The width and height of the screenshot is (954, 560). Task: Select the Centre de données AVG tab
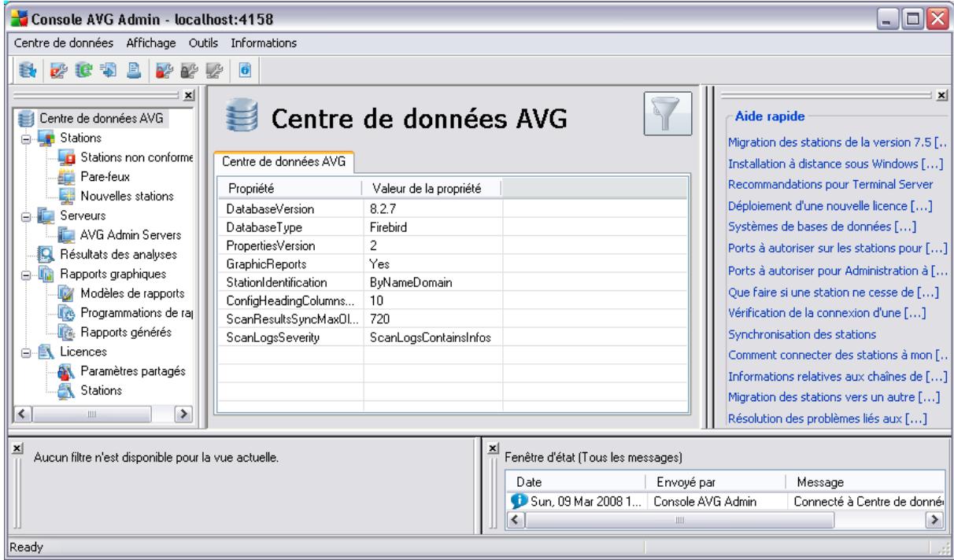click(x=286, y=161)
